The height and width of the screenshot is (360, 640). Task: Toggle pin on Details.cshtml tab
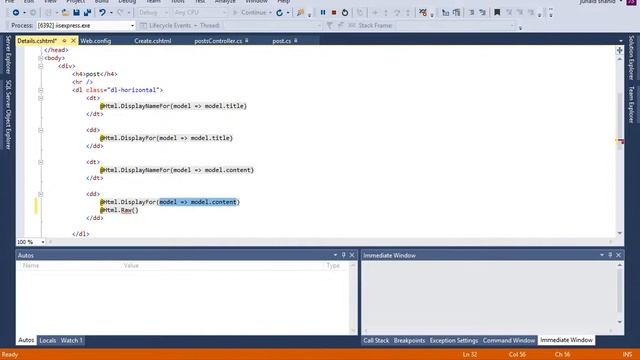64,41
